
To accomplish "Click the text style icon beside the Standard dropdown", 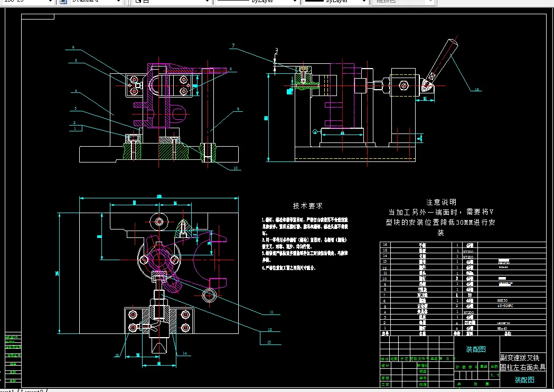I will 63,2.
